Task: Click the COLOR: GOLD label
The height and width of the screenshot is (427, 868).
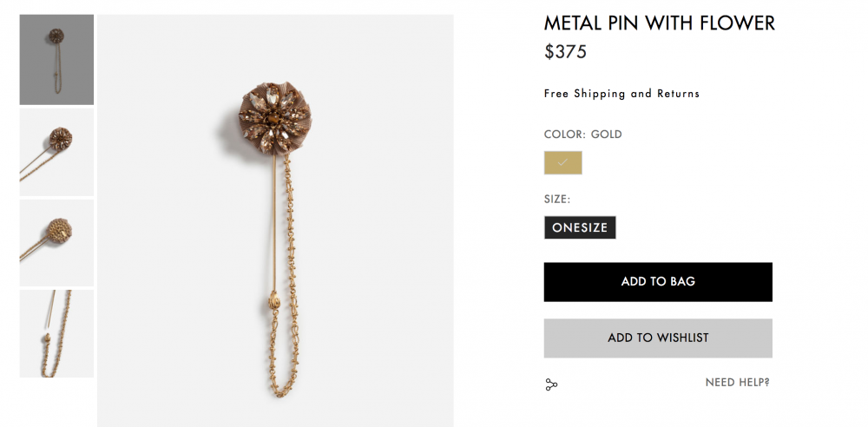Action: tap(582, 135)
